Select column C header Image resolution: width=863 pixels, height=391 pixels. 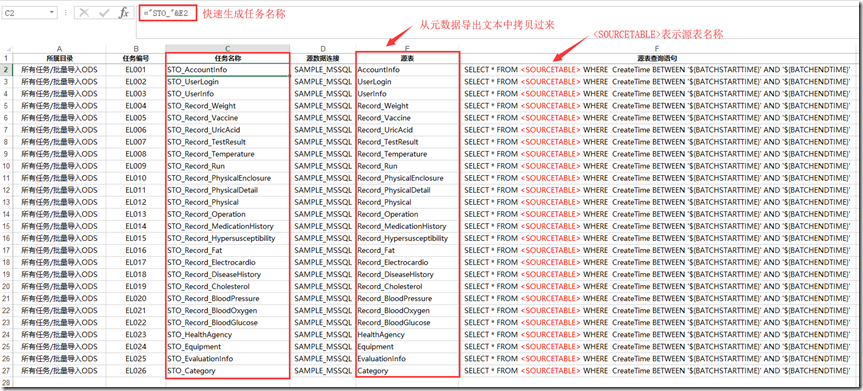tap(228, 48)
